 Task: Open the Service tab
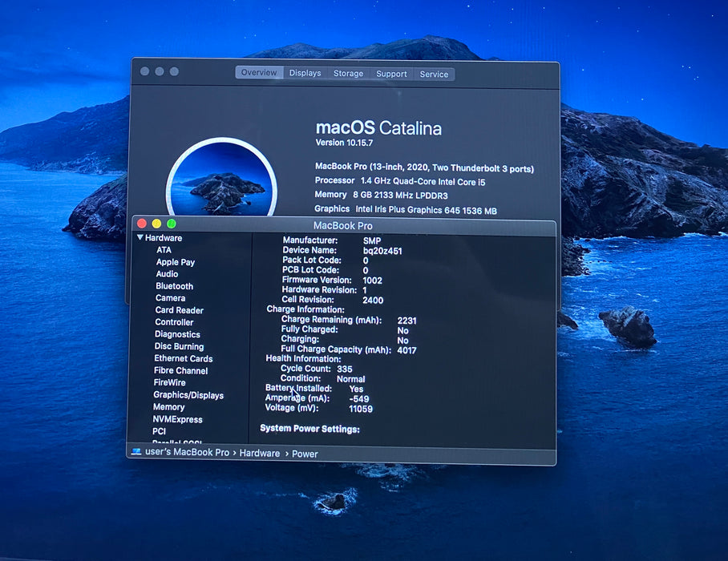pos(434,75)
